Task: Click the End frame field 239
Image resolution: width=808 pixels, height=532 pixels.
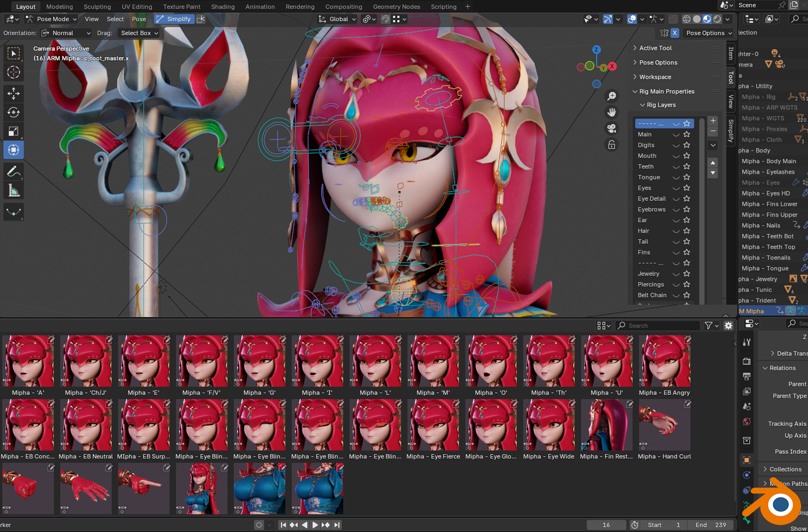Action: coord(711,525)
